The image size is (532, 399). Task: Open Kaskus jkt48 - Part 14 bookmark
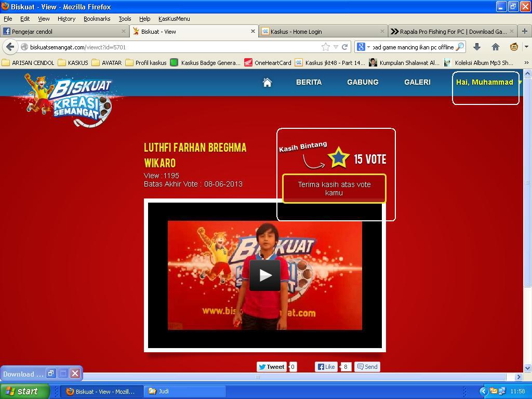[x=330, y=63]
